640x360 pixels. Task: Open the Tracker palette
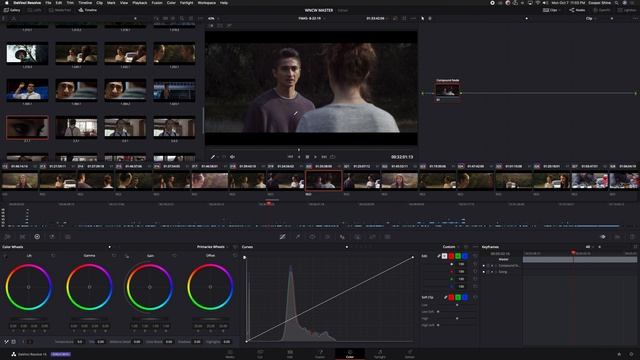click(327, 237)
